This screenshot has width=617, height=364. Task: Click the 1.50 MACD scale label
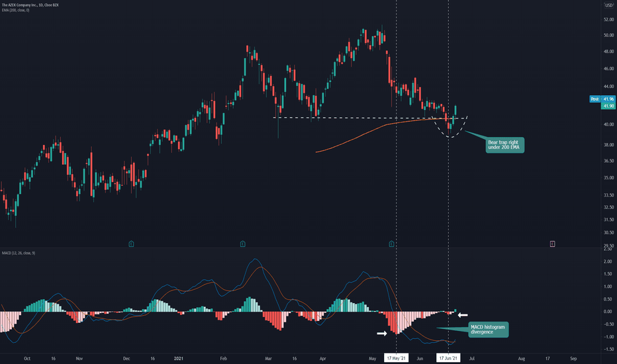pyautogui.click(x=608, y=274)
